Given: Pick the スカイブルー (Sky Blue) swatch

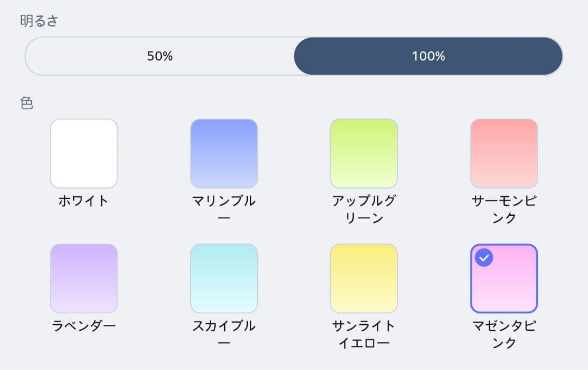Looking at the screenshot, I should (224, 278).
